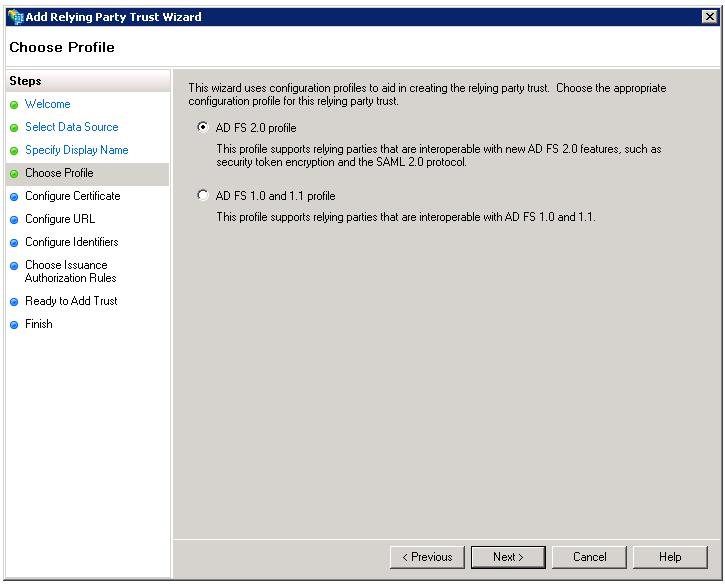Open Help for this wizard
Image resolution: width=725 pixels, height=584 pixels.
[669, 557]
